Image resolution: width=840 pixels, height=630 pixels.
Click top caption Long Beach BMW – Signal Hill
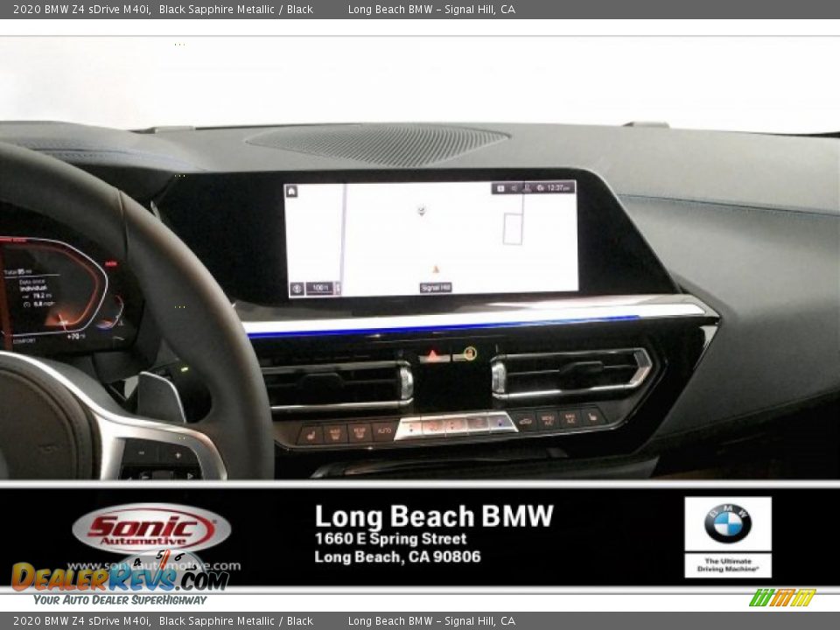pyautogui.click(x=431, y=9)
